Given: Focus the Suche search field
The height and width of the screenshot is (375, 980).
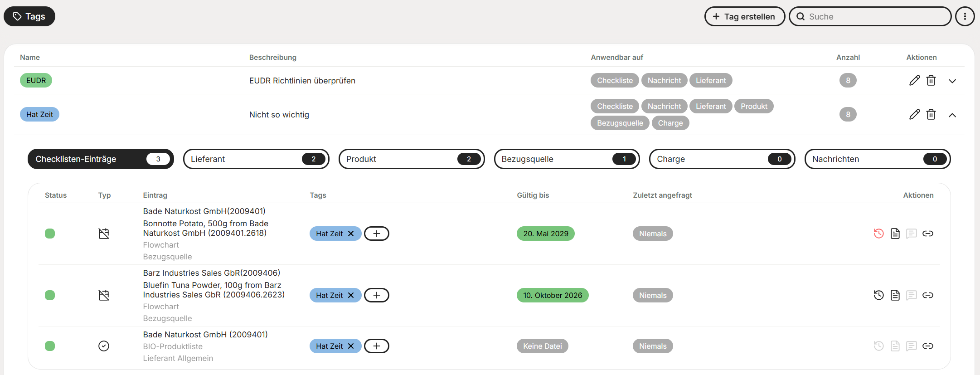Looking at the screenshot, I should pos(870,16).
